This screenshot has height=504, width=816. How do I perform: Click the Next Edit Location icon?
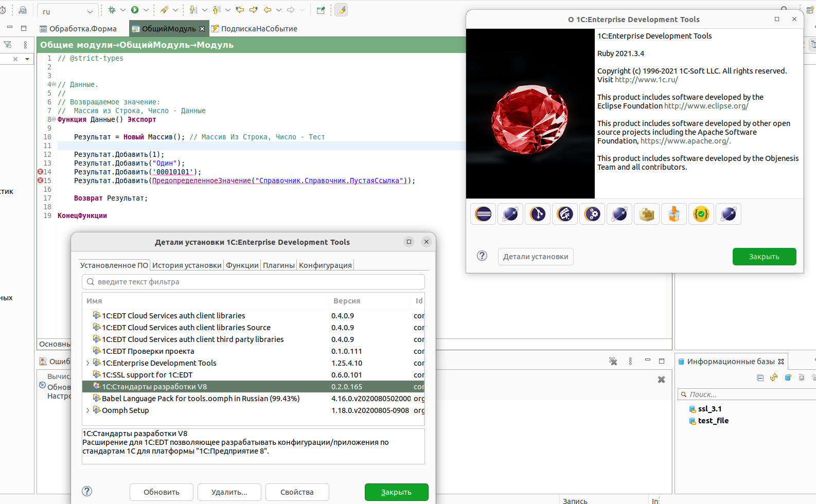pos(254,10)
